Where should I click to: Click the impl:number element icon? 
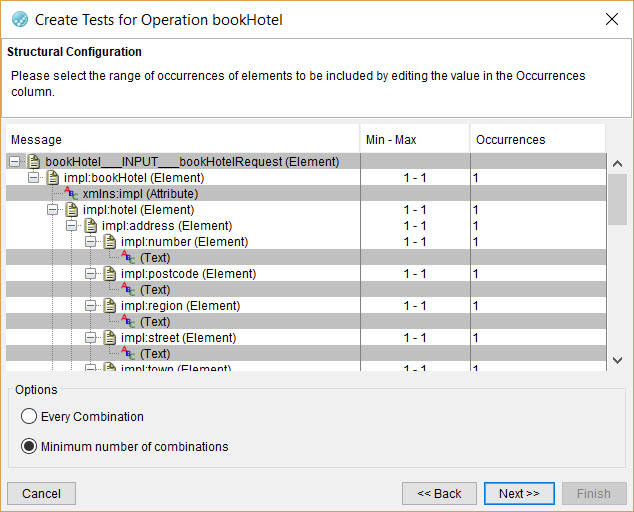coord(109,242)
